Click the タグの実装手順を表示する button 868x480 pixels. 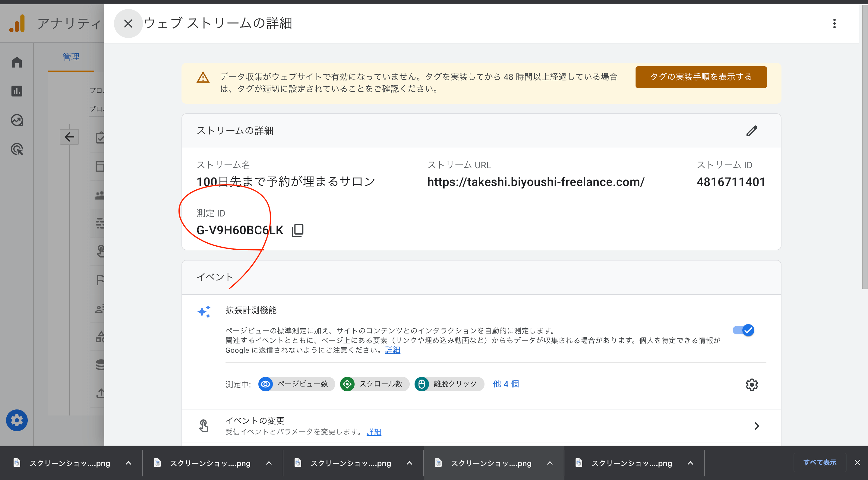(701, 77)
